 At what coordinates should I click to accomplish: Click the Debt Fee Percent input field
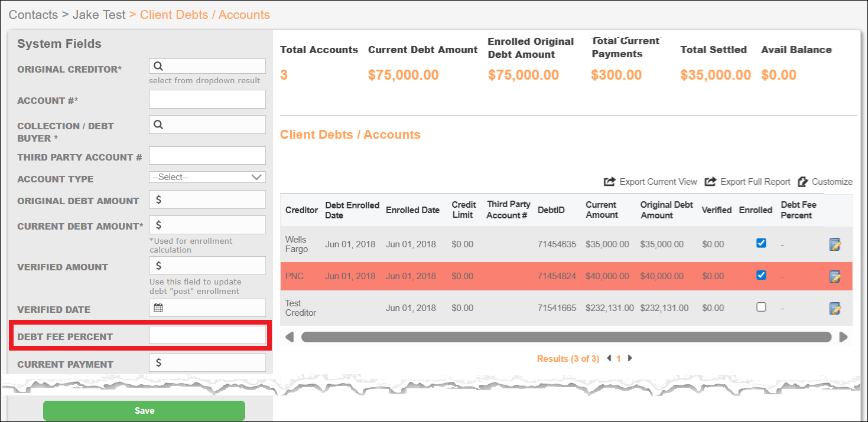click(x=207, y=335)
